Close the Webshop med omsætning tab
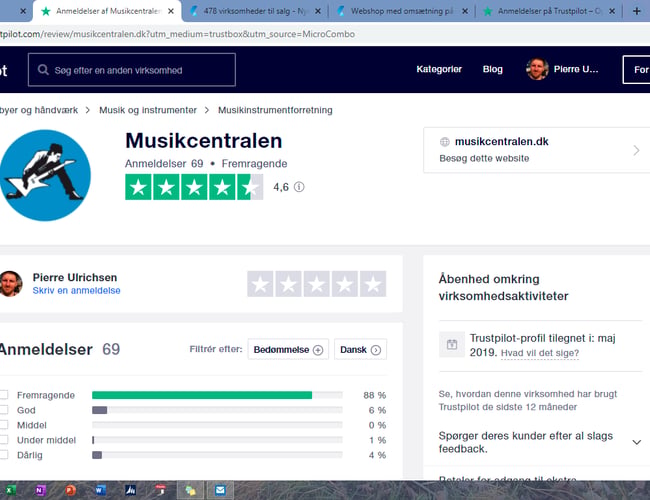This screenshot has height=500, width=650. pyautogui.click(x=465, y=11)
